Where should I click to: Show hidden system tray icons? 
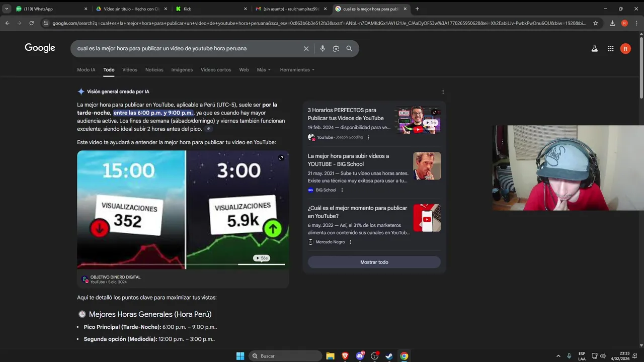[x=558, y=356]
